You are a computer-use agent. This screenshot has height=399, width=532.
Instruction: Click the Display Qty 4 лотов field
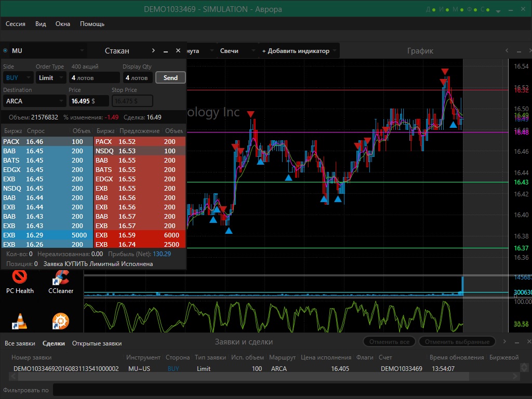point(138,78)
